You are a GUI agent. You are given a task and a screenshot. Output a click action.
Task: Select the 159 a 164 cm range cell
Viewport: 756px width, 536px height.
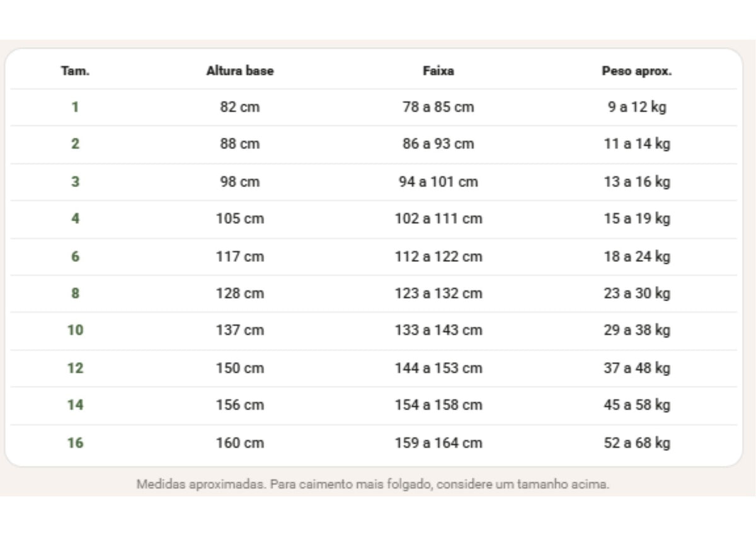point(438,443)
